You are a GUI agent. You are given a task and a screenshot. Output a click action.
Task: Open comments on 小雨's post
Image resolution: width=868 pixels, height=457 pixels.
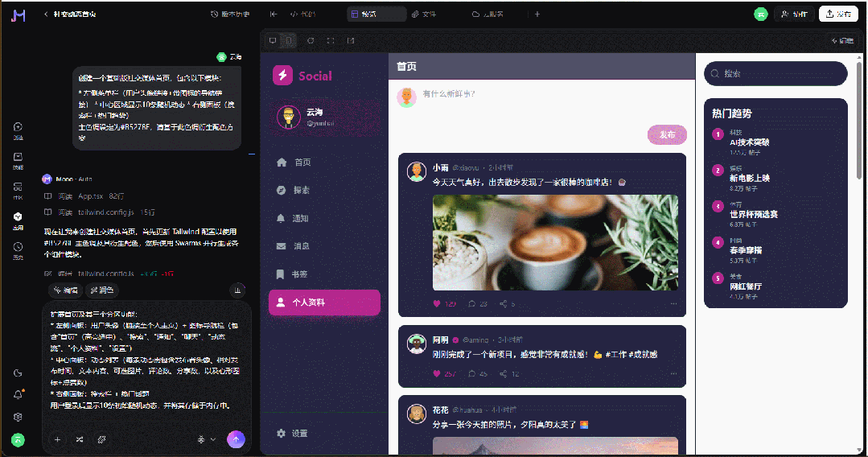[478, 303]
